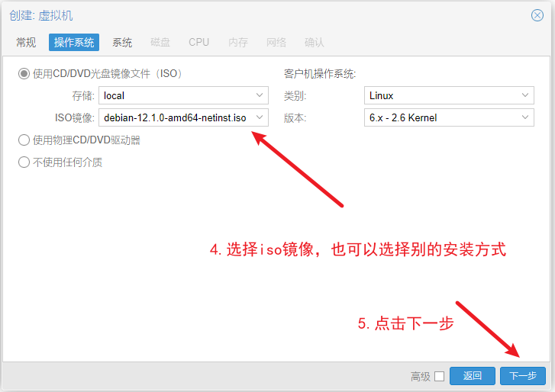Click the 类别 Linux input field

pos(441,96)
